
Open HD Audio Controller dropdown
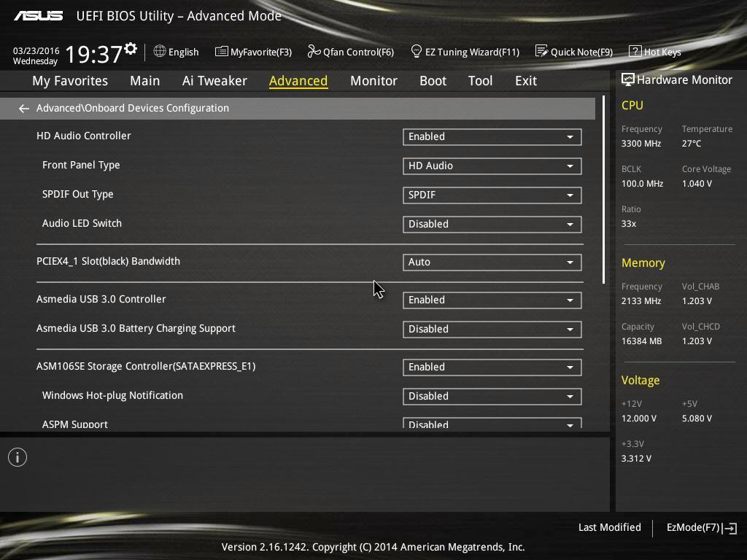(492, 136)
